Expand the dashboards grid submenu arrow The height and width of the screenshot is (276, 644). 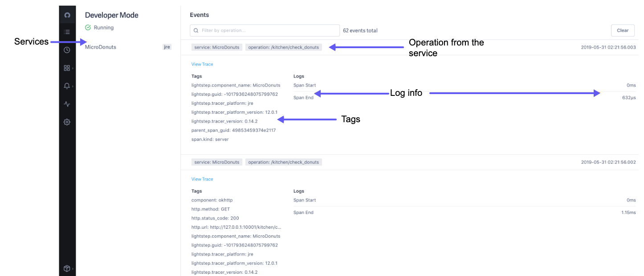pos(73,68)
